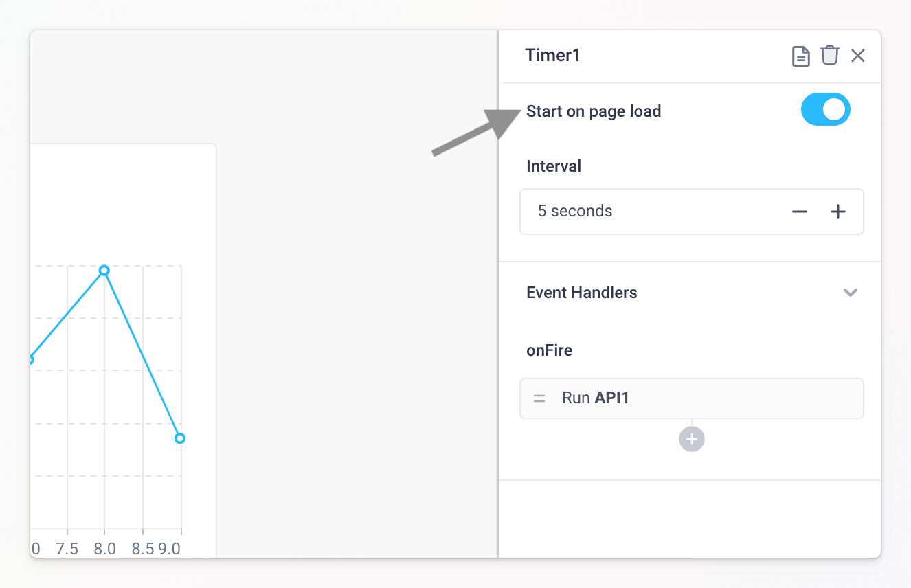Close the Timer1 inspector with the X icon
The image size is (911, 588).
coord(858,56)
